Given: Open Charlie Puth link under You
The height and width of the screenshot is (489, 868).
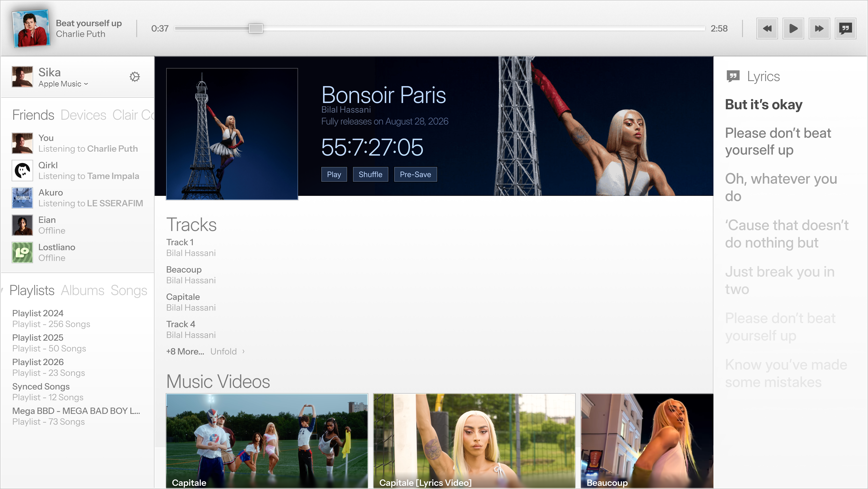Looking at the screenshot, I should click(x=112, y=149).
